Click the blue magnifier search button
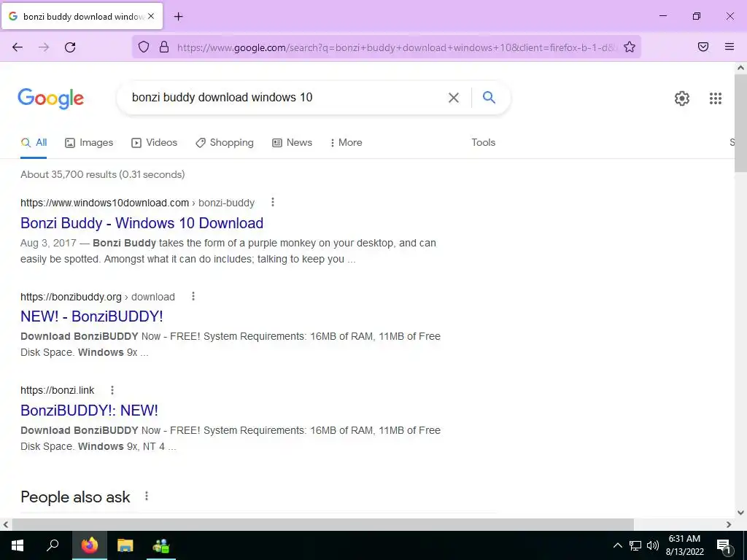 [489, 98]
